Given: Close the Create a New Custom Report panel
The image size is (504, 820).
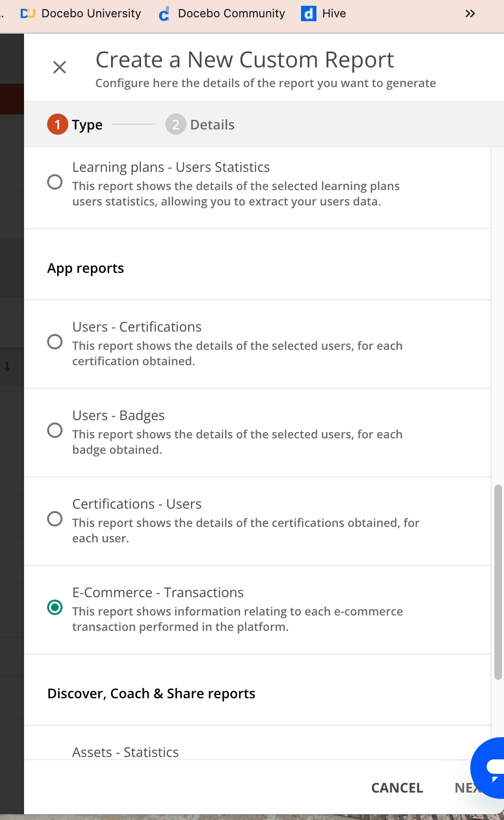Looking at the screenshot, I should 60,67.
